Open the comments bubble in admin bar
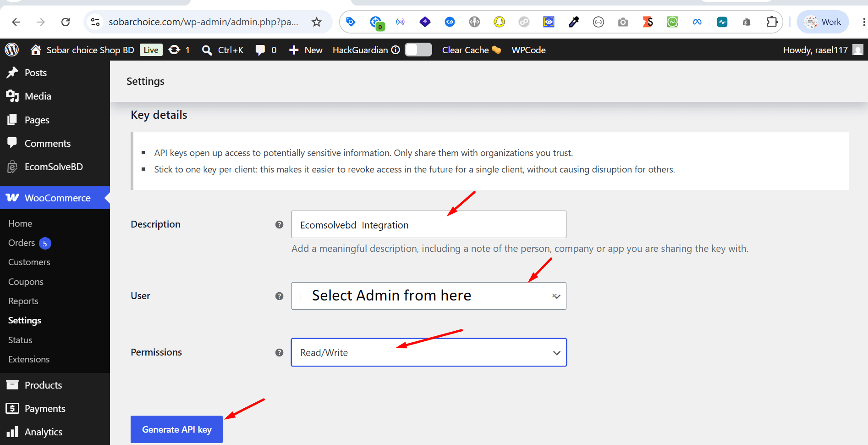 click(266, 50)
